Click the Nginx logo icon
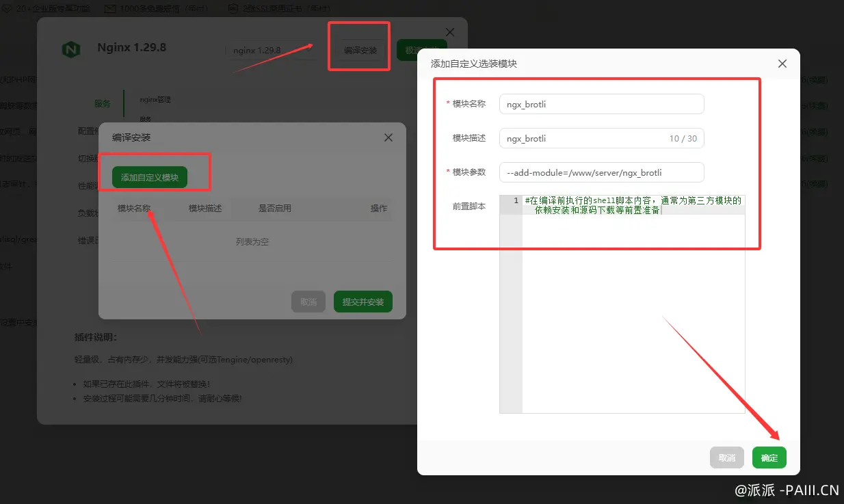Viewport: 844px width, 504px height. pos(71,49)
